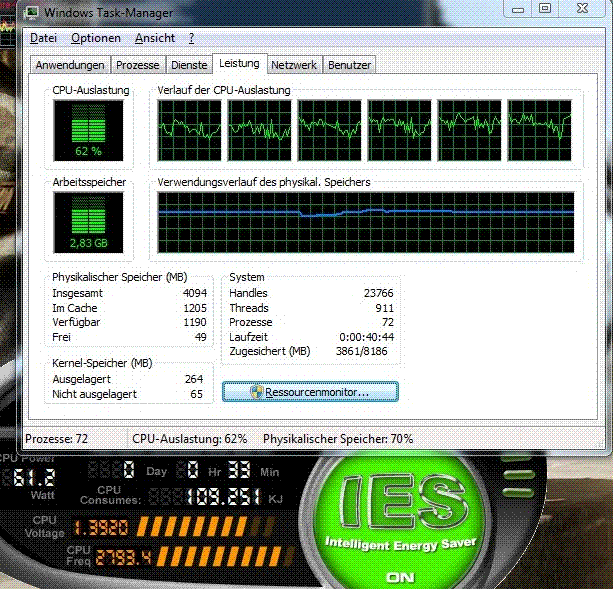Click the fifth CPU core history graph
Image resolution: width=613 pixels, height=589 pixels.
click(x=470, y=130)
